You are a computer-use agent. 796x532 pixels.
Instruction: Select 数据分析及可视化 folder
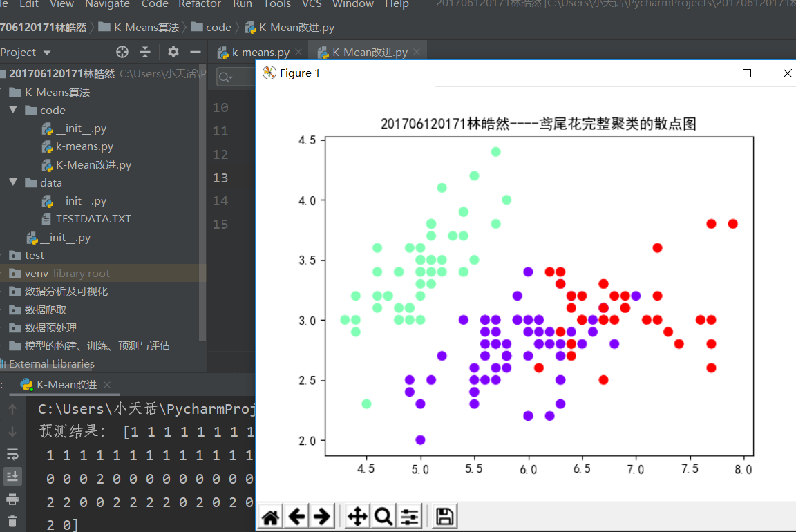pyautogui.click(x=58, y=292)
